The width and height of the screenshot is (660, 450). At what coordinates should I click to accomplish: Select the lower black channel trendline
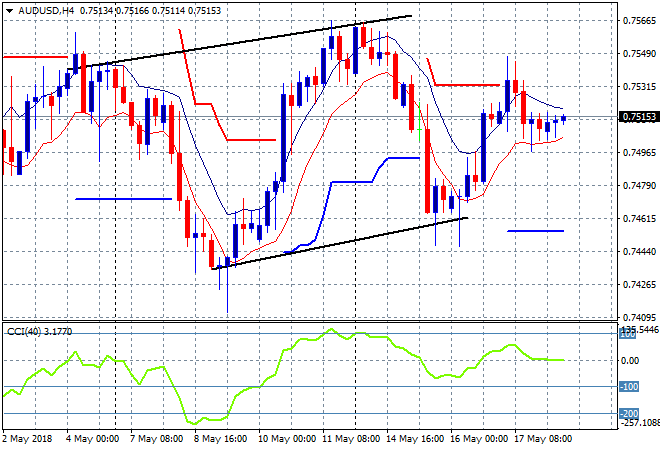[x=339, y=243]
